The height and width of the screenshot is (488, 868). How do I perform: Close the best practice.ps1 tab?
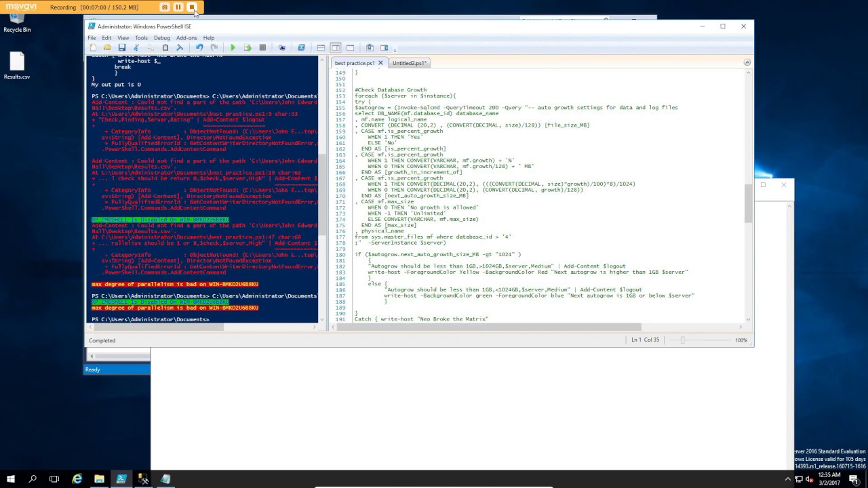coord(380,63)
